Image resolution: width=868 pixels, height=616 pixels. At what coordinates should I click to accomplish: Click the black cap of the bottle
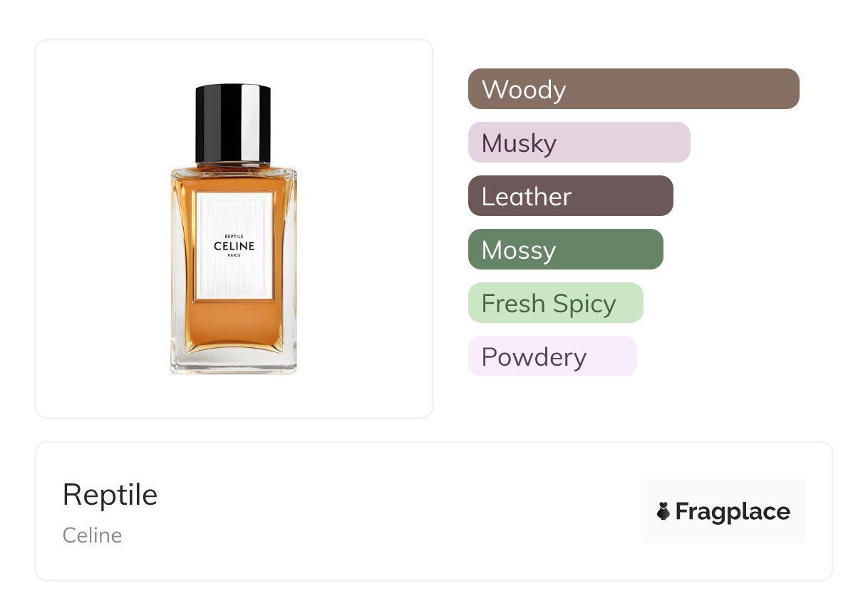[212, 123]
